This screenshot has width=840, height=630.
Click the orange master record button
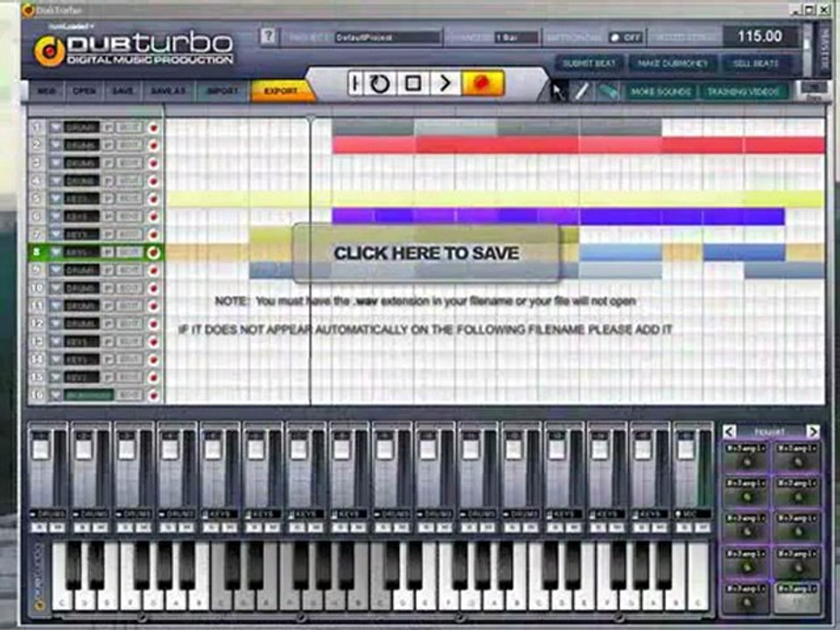[x=483, y=84]
